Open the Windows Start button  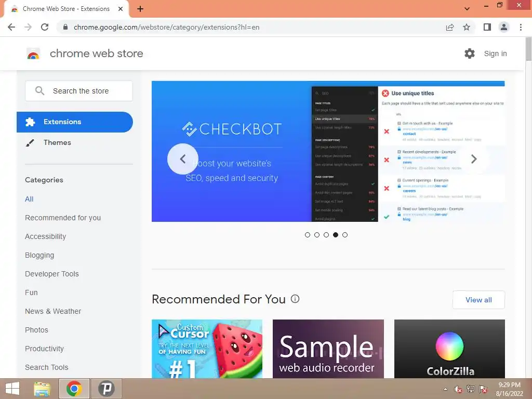coord(12,389)
